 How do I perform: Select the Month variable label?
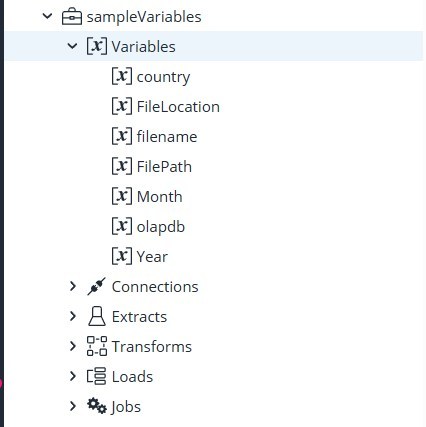[159, 197]
